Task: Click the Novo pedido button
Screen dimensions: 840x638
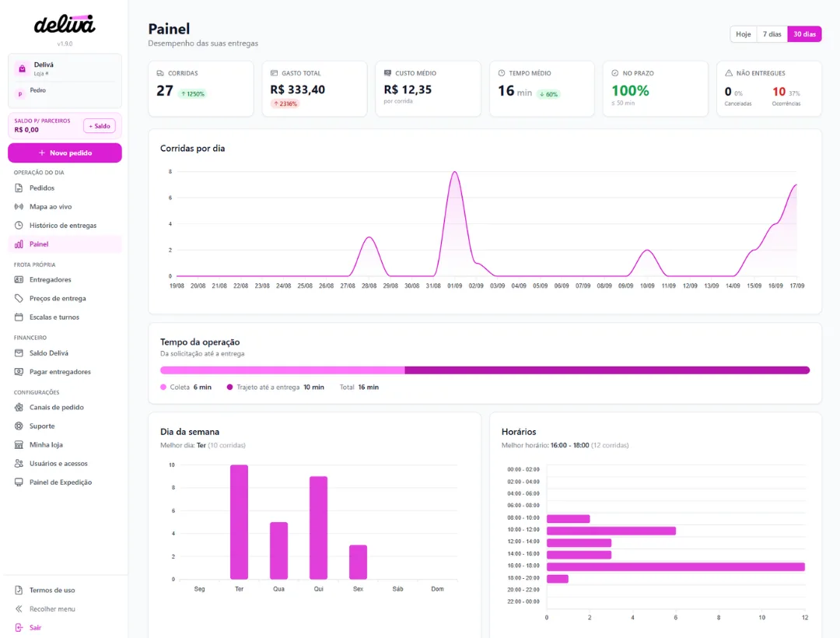Action: click(65, 152)
